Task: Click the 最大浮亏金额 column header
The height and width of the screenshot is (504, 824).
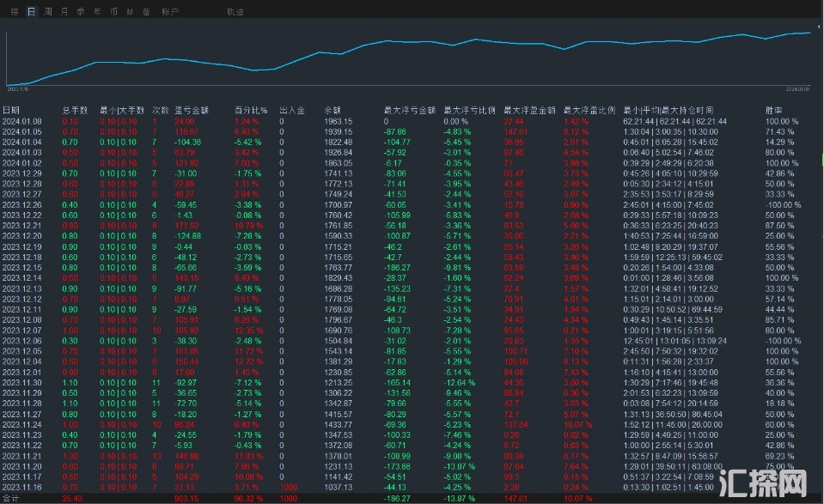Action: 410,110
